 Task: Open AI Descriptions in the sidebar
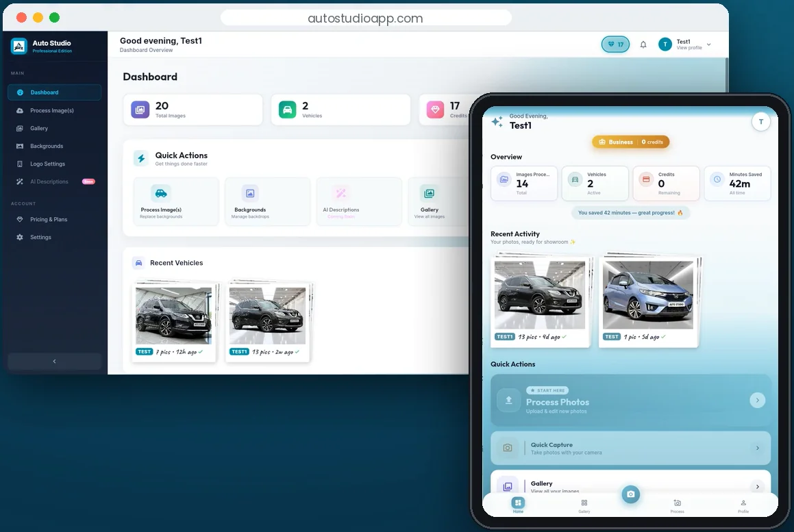point(54,181)
